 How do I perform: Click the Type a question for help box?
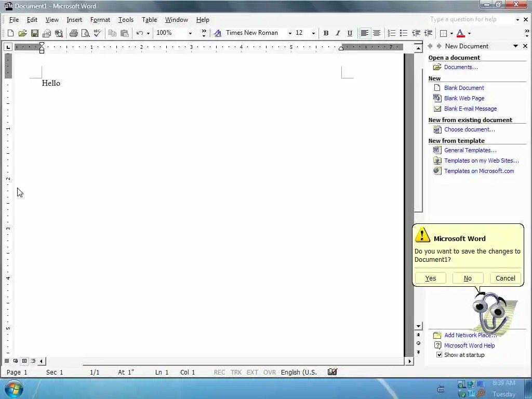[471, 19]
